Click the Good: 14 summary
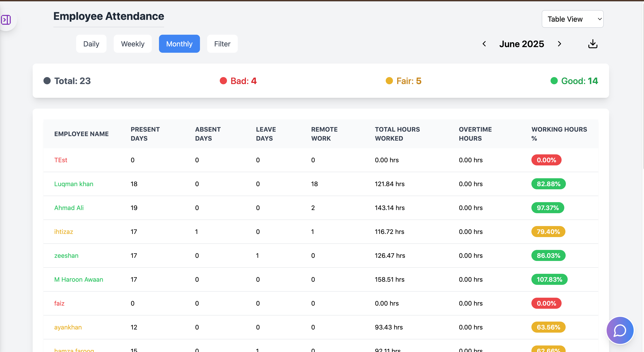The height and width of the screenshot is (352, 644). [574, 81]
